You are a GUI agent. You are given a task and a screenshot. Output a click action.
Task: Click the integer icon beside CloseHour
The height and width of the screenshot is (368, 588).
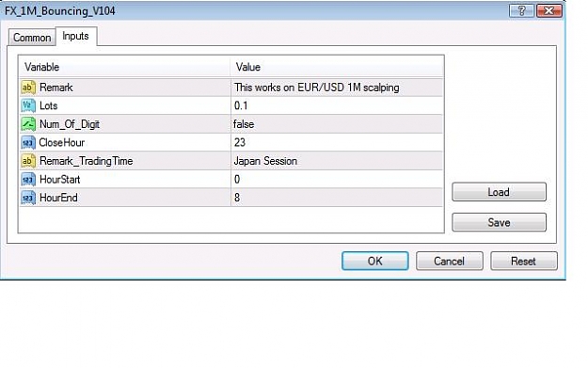tap(28, 142)
